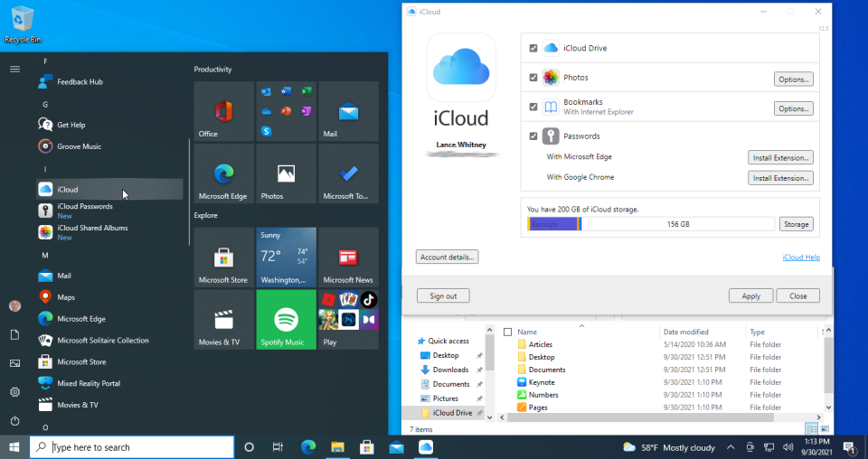This screenshot has height=459, width=868.
Task: Click the Storage button
Action: click(796, 224)
